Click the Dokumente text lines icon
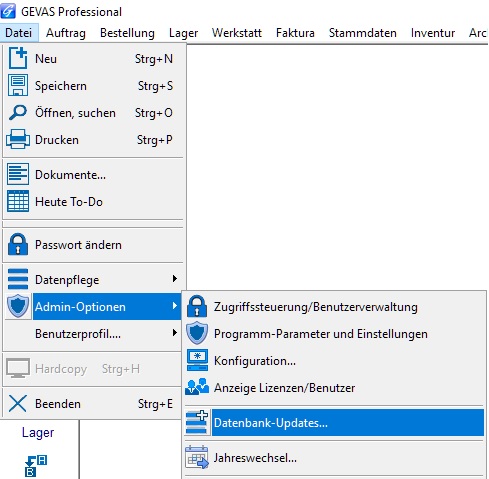489x479 pixels. click(18, 174)
